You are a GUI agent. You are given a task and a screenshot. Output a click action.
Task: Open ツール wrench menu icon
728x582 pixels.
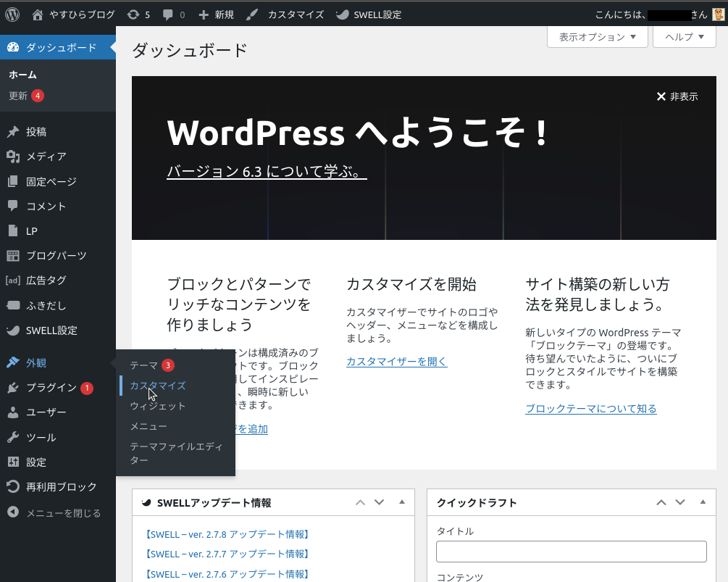13,437
